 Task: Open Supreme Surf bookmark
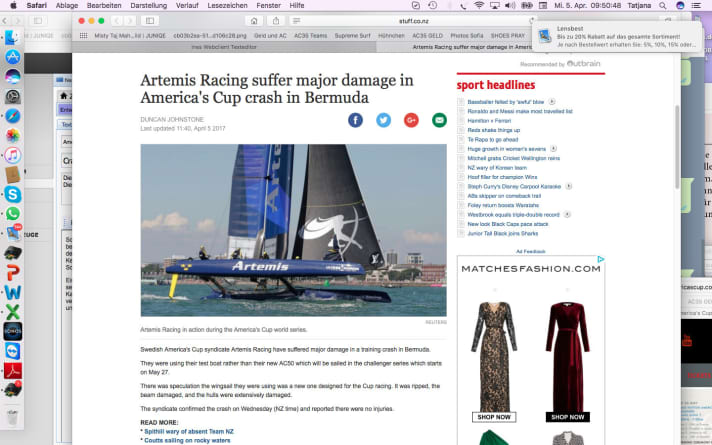352,35
